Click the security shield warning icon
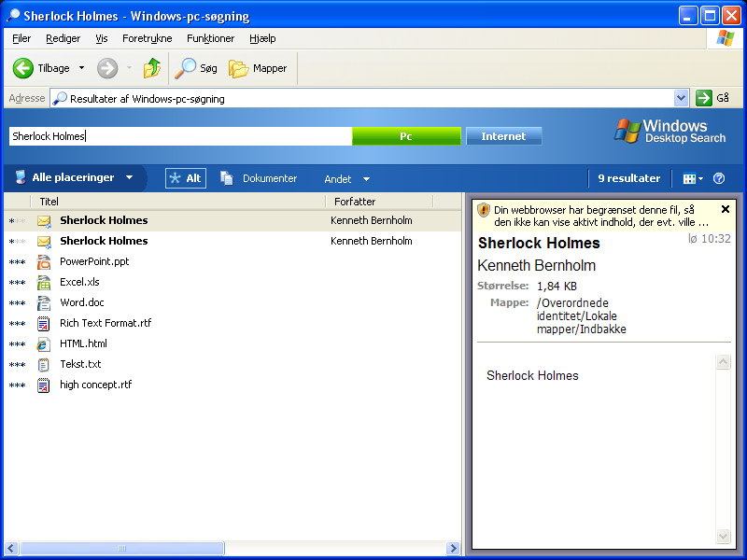747x560 pixels. 484,209
